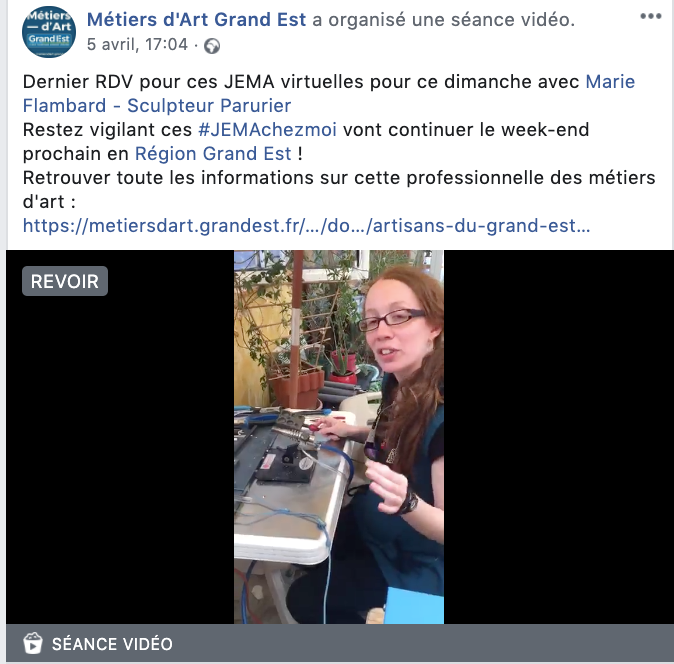The width and height of the screenshot is (674, 664).
Task: Click the SÉANCE VIDÉO label bar
Action: [340, 643]
